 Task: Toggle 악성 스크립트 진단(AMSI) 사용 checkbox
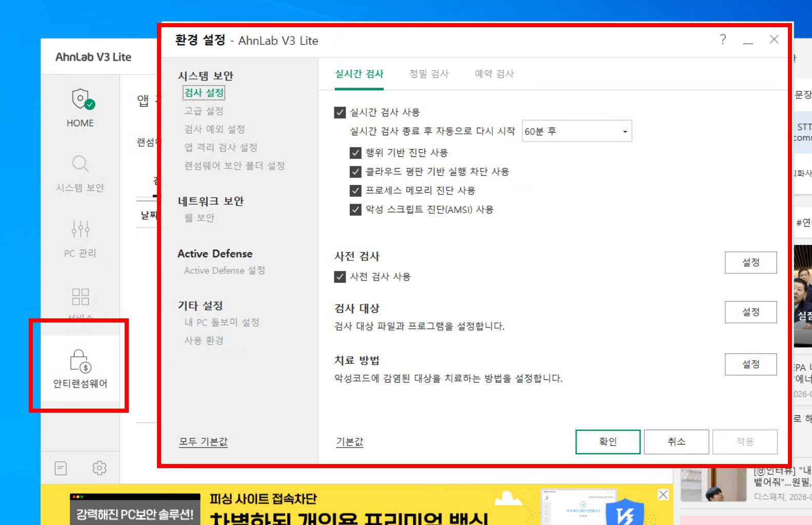[x=355, y=210]
